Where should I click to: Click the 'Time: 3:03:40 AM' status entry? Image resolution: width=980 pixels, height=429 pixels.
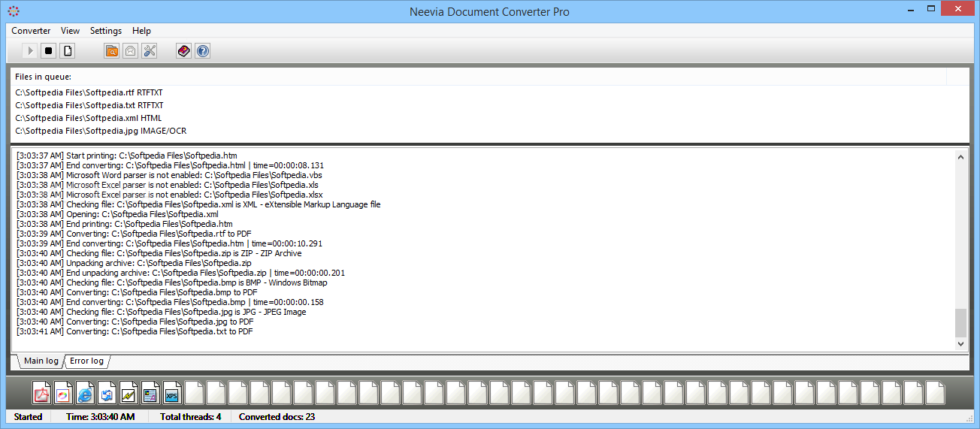[x=101, y=416]
